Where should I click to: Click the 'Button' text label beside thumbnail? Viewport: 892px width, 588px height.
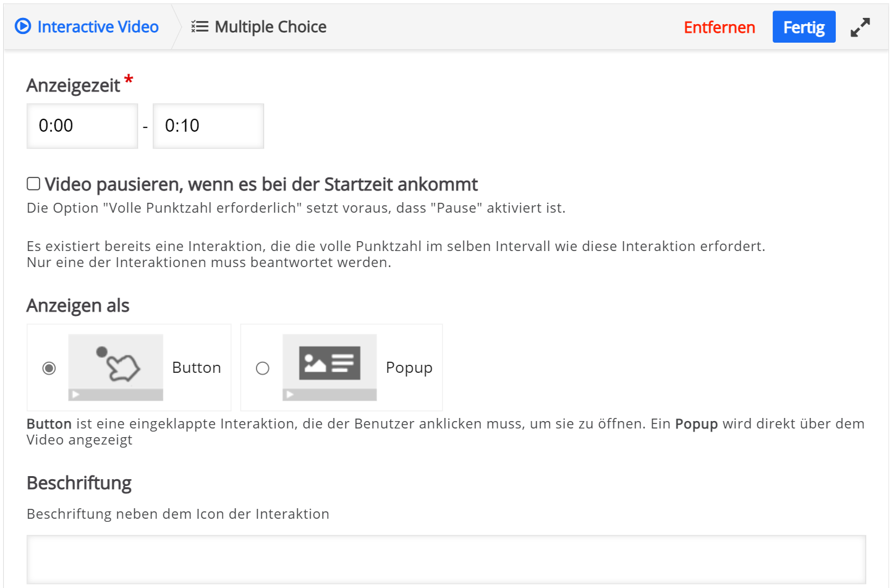(196, 368)
